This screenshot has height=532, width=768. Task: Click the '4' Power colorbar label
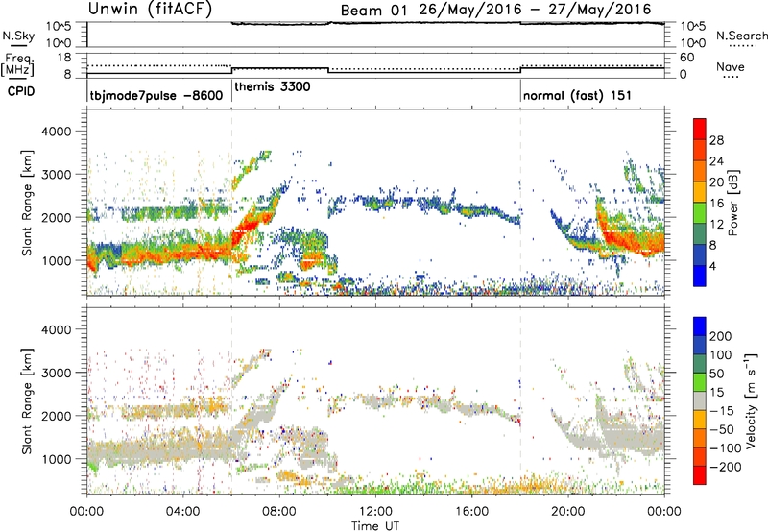[713, 267]
